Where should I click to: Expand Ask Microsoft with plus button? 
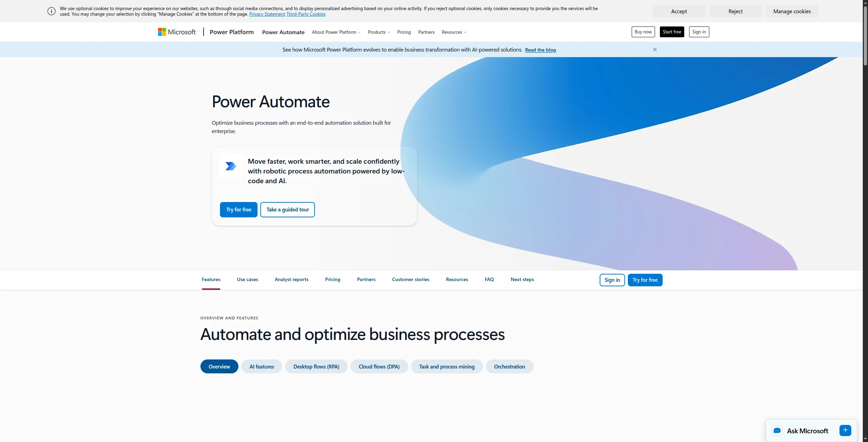[x=845, y=431]
